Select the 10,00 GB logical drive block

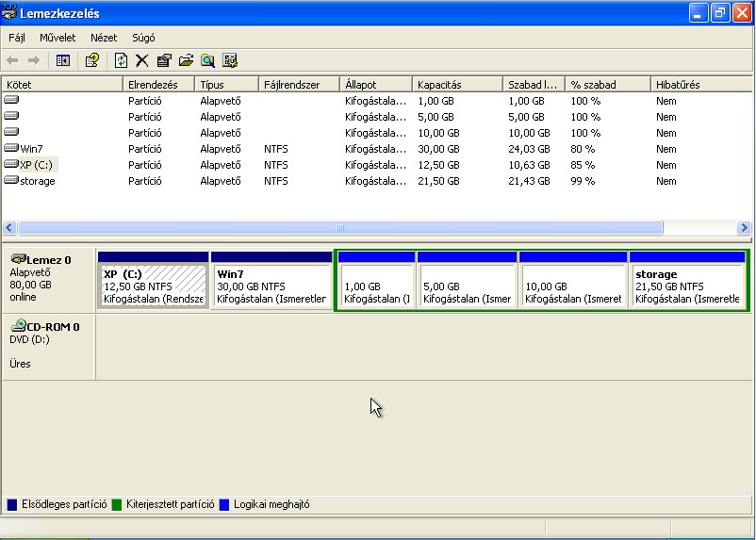click(573, 280)
